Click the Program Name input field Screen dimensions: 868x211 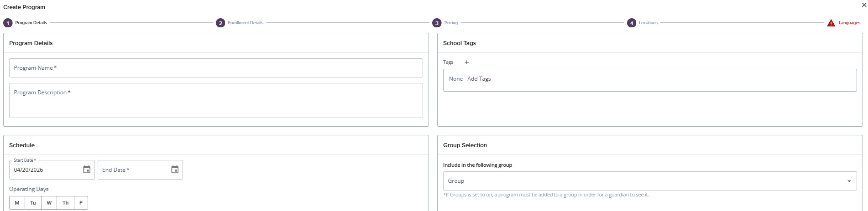click(216, 68)
